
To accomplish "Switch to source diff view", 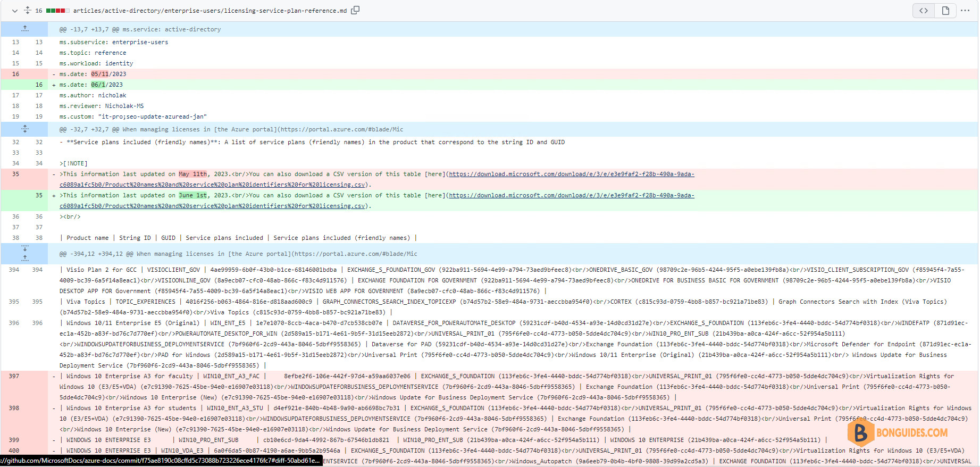I will tap(924, 11).
